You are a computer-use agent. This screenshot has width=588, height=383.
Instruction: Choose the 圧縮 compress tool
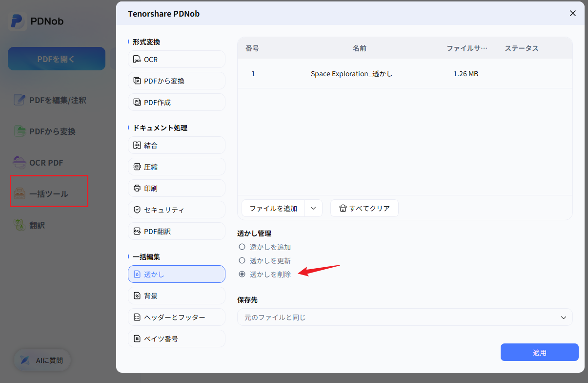[177, 167]
